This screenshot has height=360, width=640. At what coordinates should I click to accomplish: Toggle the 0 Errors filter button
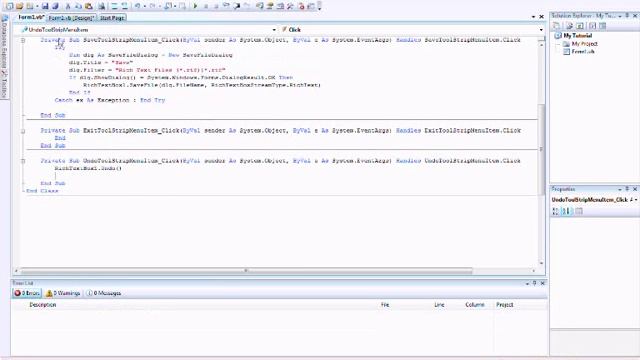[x=27, y=293]
